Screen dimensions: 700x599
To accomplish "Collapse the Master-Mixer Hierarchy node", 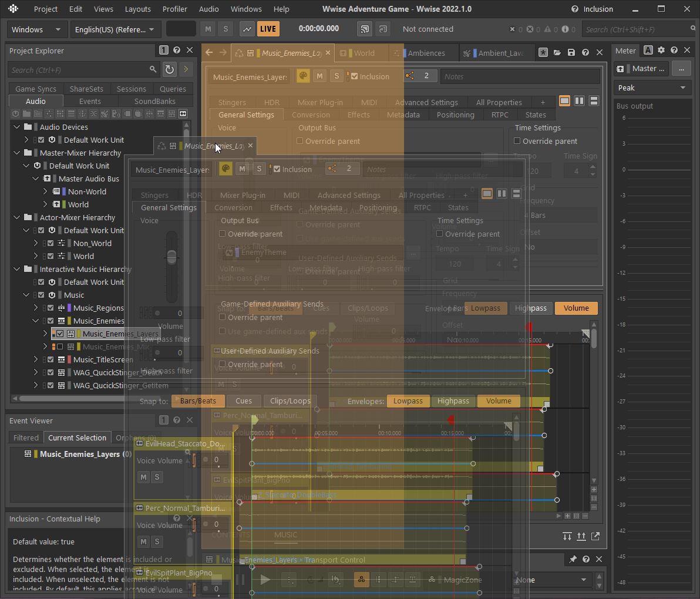I will 16,153.
